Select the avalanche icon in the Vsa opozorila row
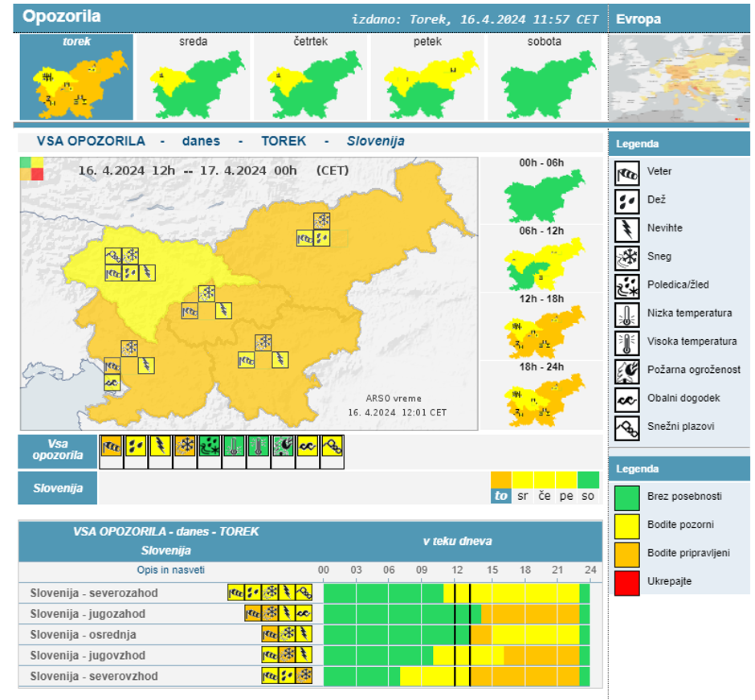This screenshot has width=755, height=700. [x=332, y=446]
